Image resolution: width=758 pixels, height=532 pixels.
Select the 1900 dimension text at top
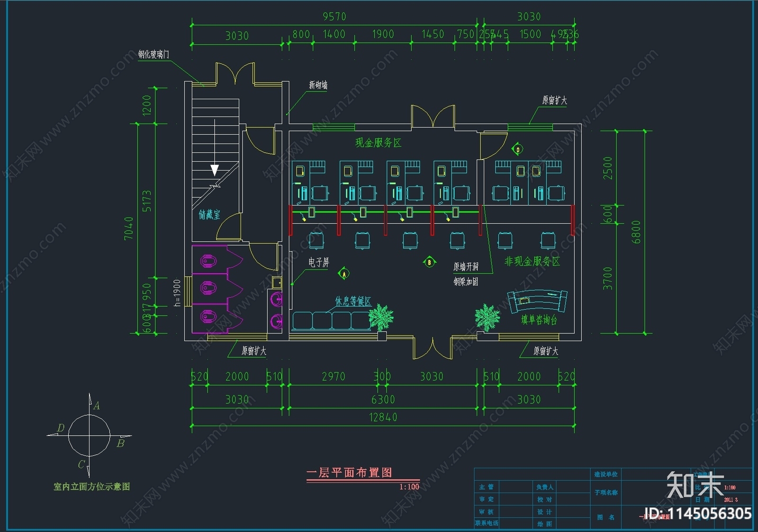pos(383,34)
